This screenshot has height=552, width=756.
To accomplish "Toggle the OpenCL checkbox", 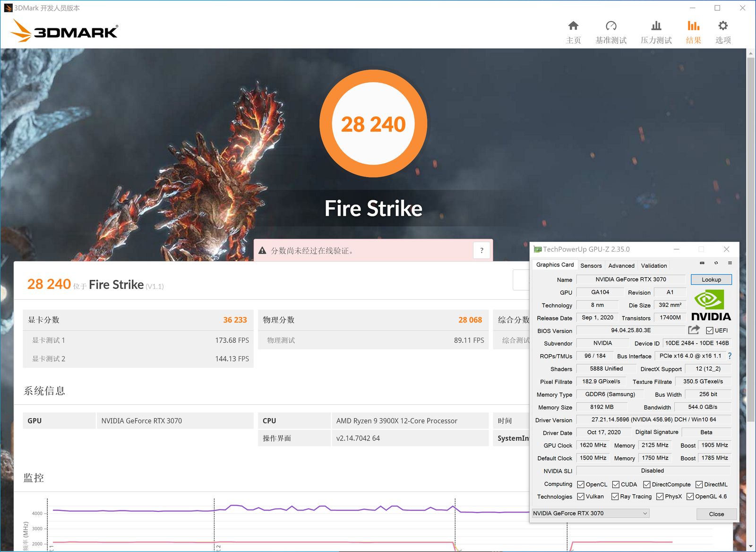I will point(581,484).
